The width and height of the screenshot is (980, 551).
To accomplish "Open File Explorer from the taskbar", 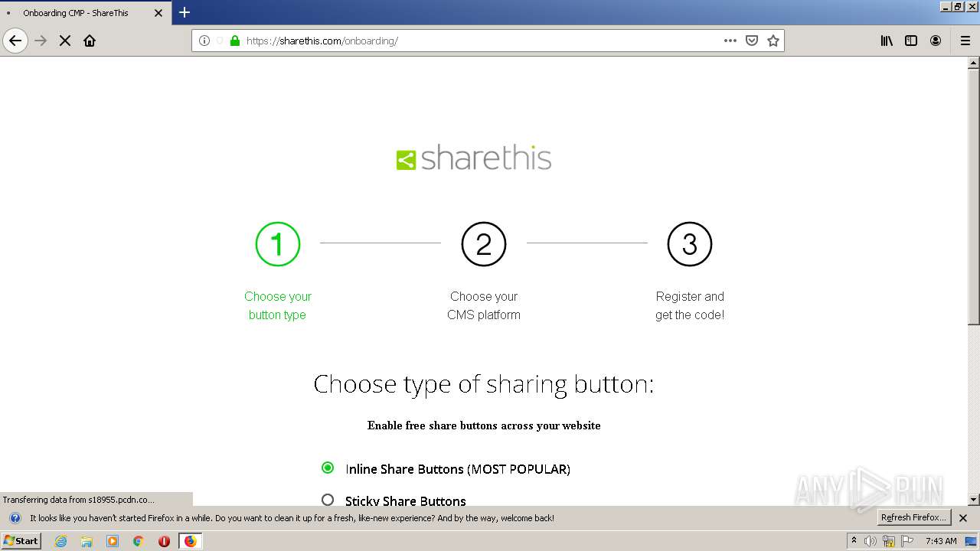I will pos(87,541).
